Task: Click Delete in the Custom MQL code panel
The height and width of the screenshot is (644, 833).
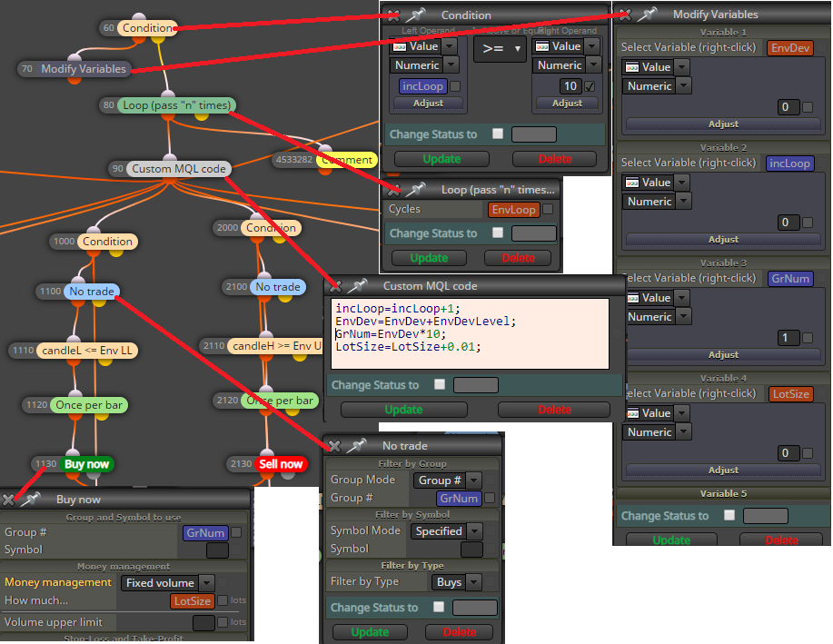Action: point(554,410)
